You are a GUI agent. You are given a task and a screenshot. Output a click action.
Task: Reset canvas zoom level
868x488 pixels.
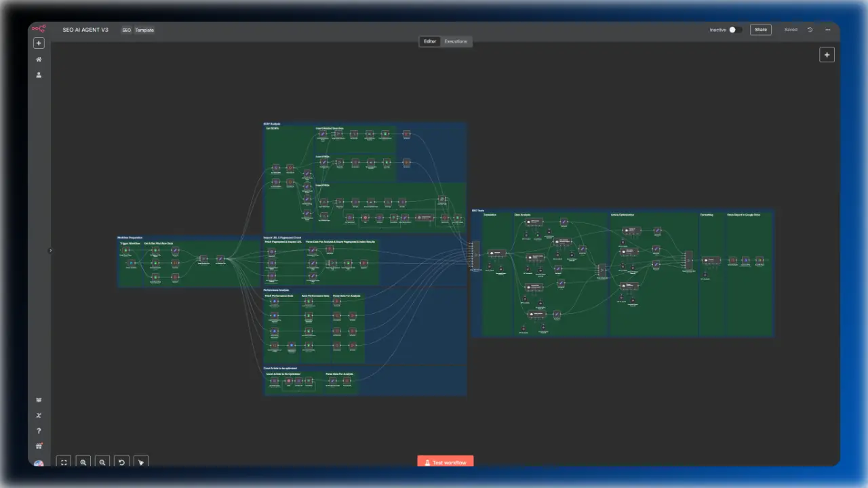[121, 462]
